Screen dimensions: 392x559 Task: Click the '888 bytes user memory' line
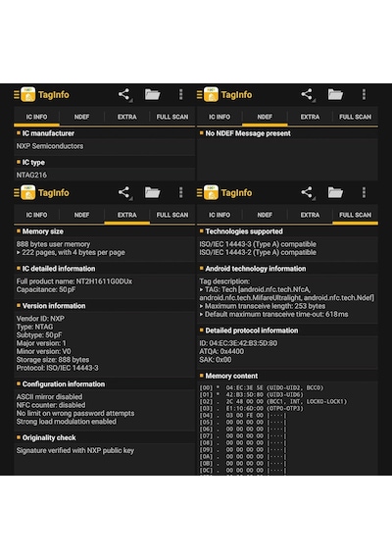click(x=53, y=244)
